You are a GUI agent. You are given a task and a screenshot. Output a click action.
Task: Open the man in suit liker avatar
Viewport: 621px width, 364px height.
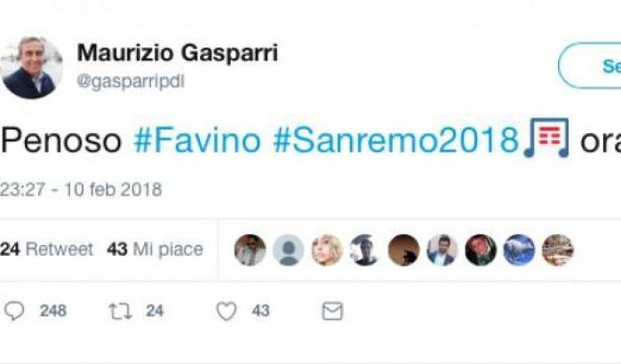(x=442, y=249)
